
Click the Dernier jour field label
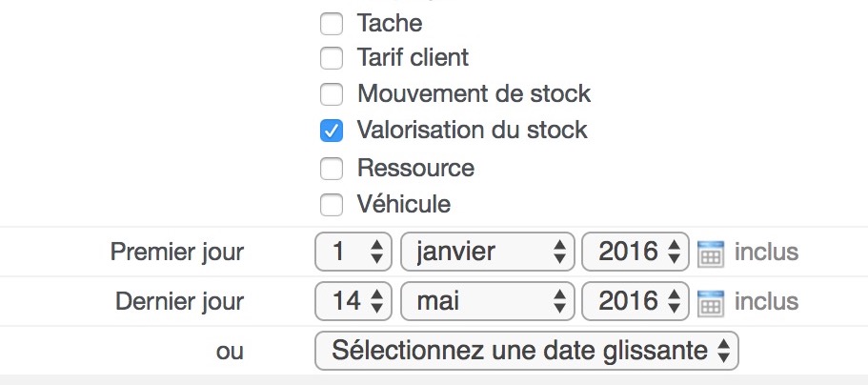click(x=179, y=302)
